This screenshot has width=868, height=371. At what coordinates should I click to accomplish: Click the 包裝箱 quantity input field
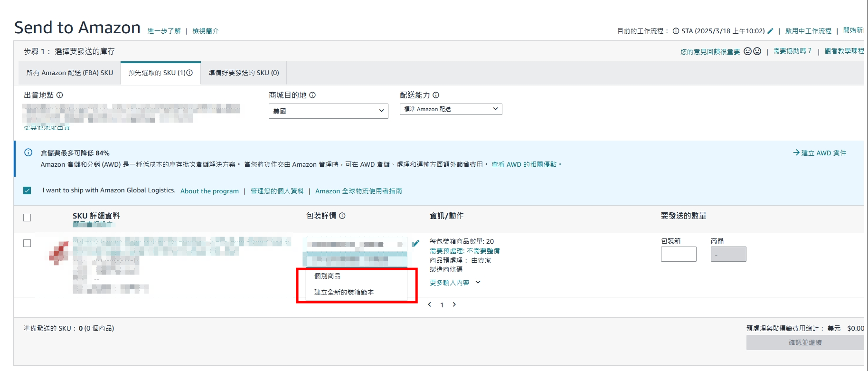click(679, 254)
